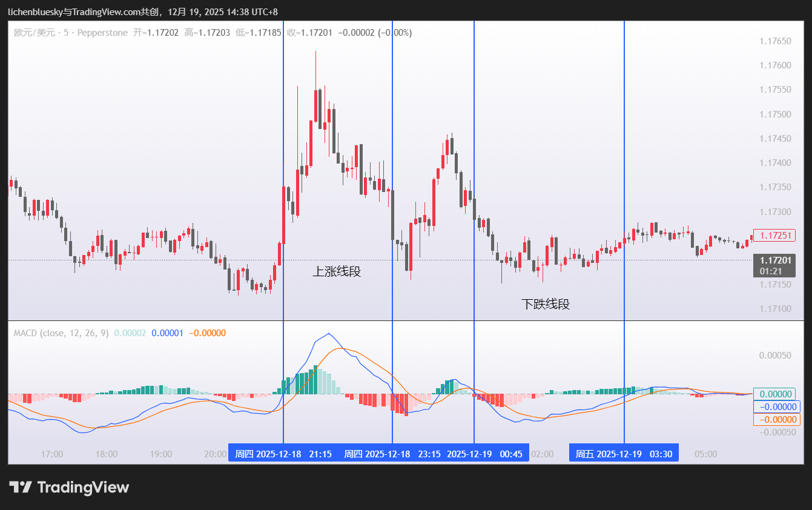Select the 上涨线段 text annotation
812x510 pixels.
pyautogui.click(x=337, y=271)
